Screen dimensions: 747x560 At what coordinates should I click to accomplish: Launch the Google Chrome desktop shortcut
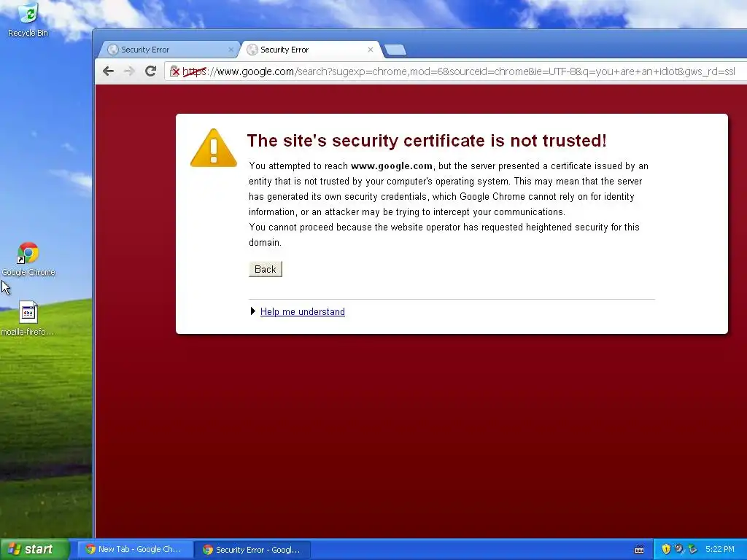click(28, 260)
